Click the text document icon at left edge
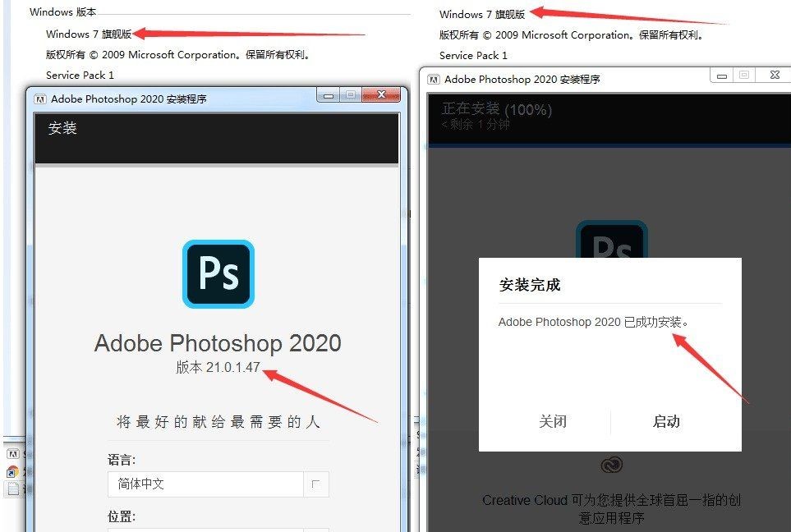 click(x=13, y=488)
